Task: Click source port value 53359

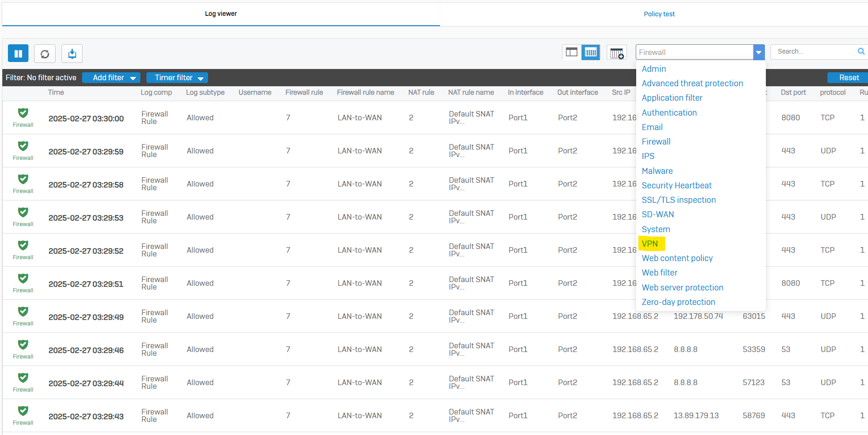Action: click(754, 349)
